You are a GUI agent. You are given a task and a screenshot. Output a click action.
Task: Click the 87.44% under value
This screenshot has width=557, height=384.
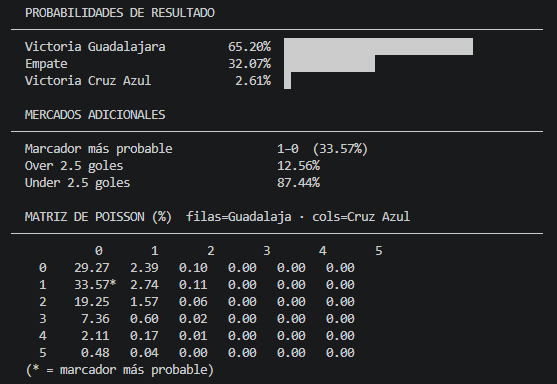298,183
